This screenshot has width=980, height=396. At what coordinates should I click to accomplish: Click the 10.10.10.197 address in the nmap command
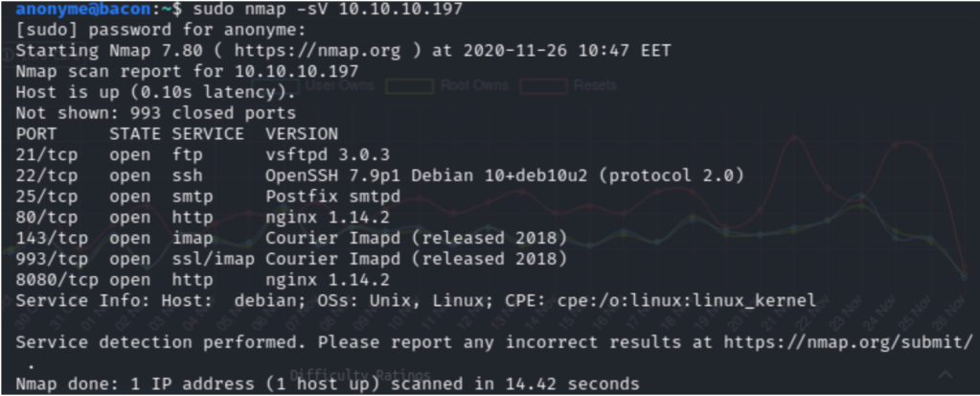pyautogui.click(x=383, y=10)
